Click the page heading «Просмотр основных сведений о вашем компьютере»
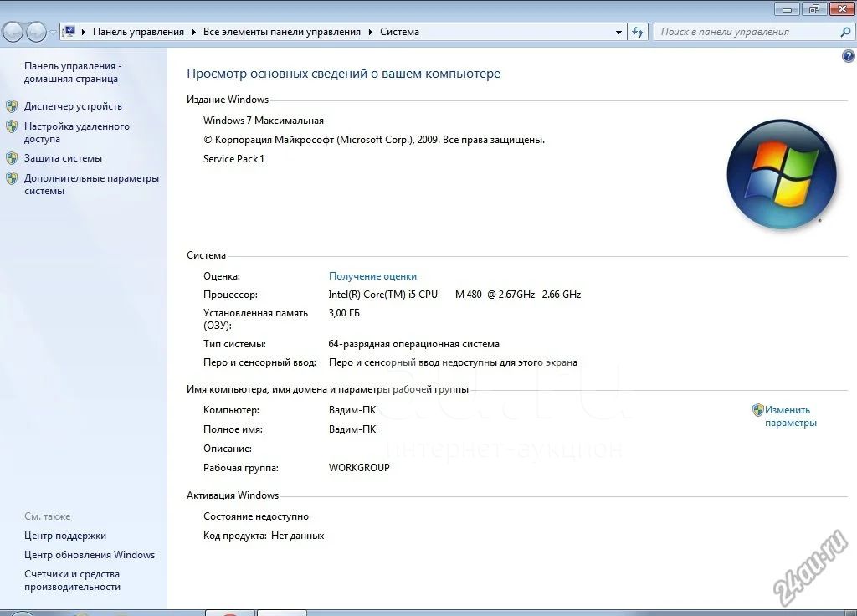This screenshot has height=616, width=857. pos(343,74)
